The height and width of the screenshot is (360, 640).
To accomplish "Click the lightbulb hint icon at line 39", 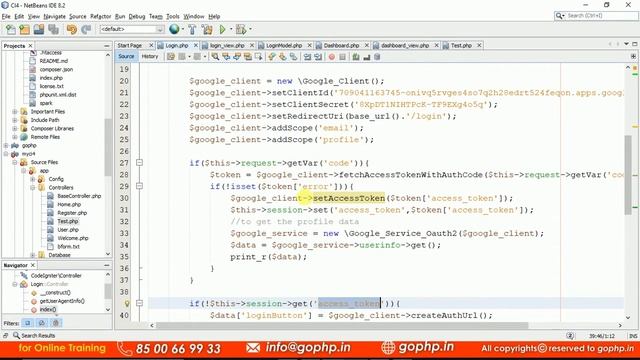I will (127, 303).
